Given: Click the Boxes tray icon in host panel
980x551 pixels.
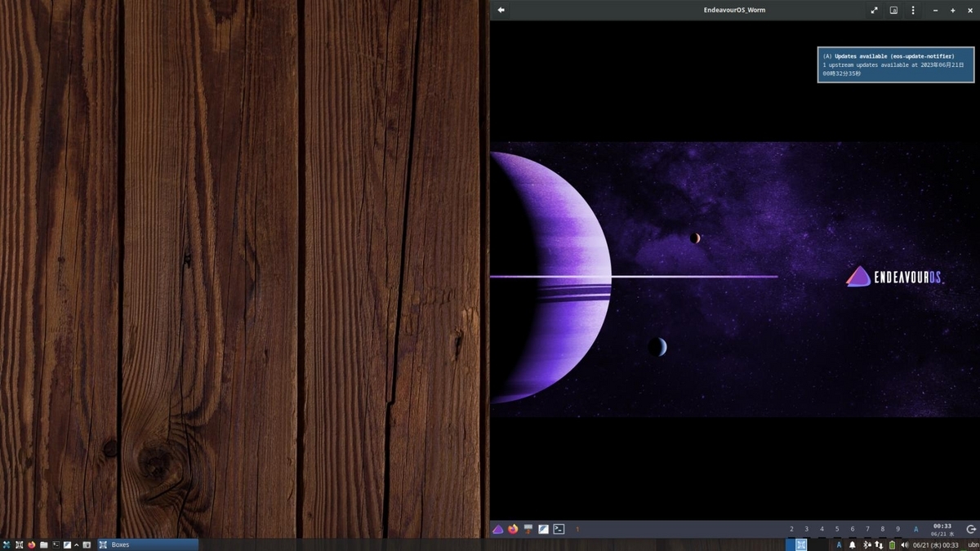Looking at the screenshot, I should point(801,544).
